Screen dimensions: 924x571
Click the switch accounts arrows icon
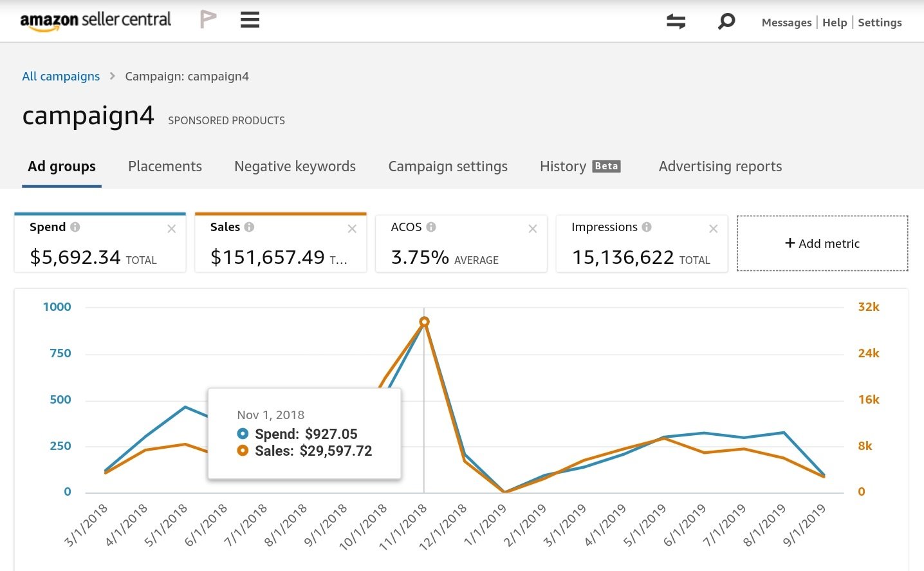(x=676, y=22)
